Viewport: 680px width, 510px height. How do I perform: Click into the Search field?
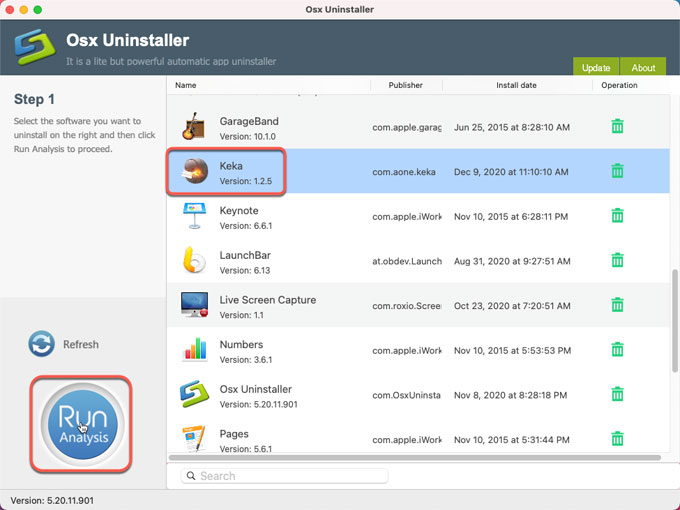(284, 476)
